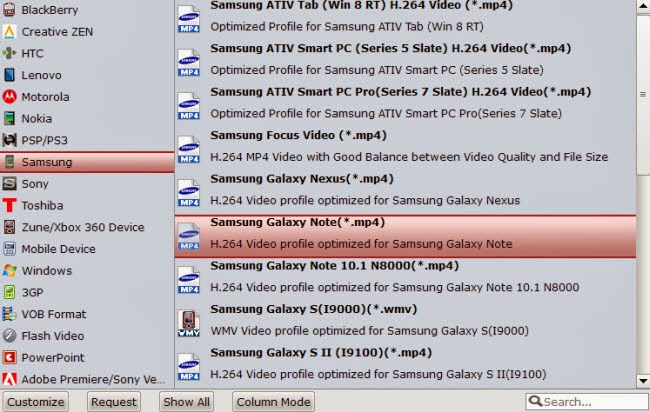The height and width of the screenshot is (412, 650).
Task: Click the Show All button
Action: pos(186,402)
